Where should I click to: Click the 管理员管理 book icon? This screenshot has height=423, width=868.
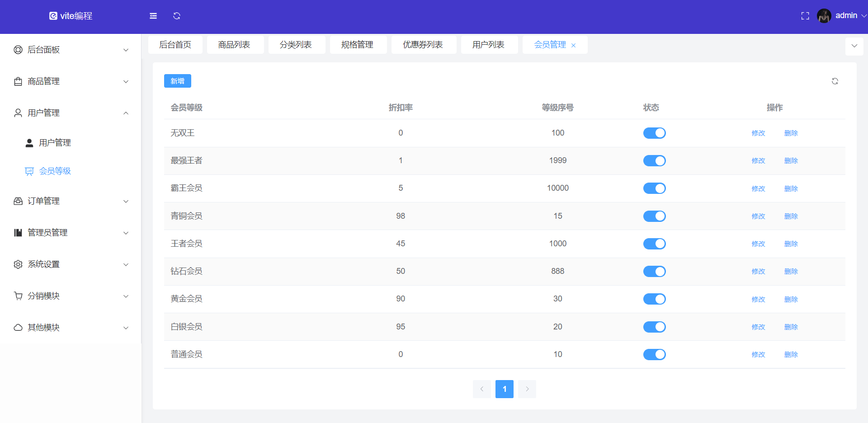18,233
